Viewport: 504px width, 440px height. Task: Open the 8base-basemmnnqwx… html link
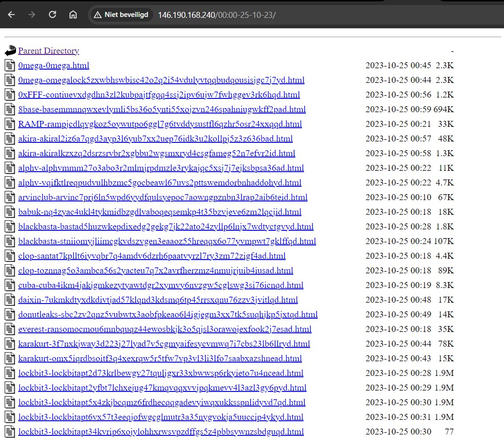(162, 109)
